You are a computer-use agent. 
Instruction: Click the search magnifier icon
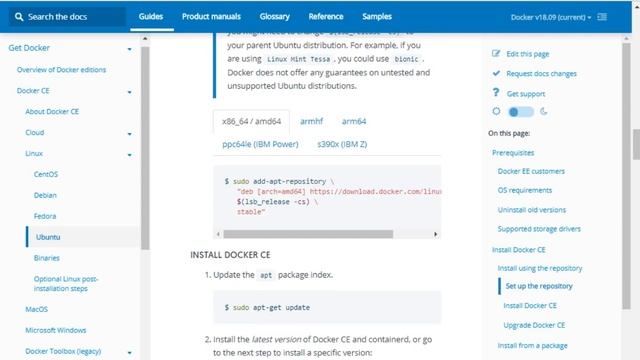point(19,17)
